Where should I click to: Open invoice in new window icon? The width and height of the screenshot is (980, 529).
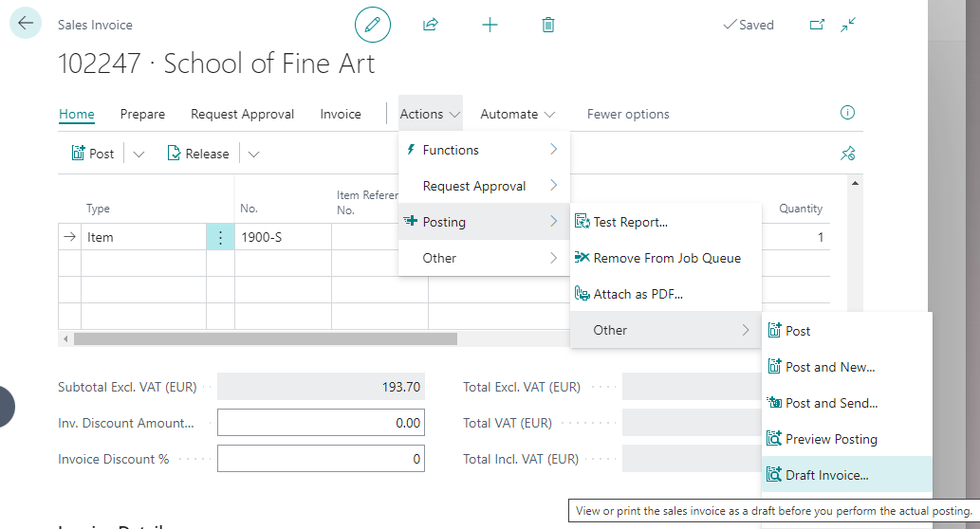[817, 25]
